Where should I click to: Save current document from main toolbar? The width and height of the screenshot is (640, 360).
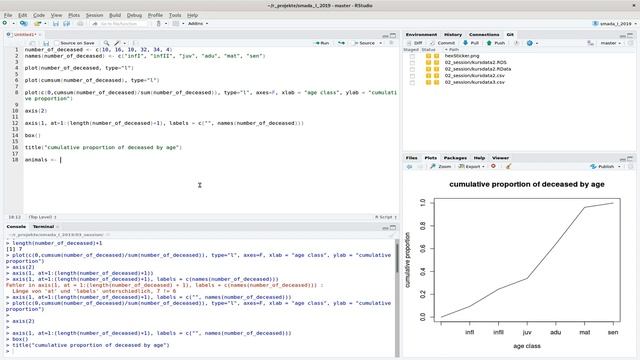point(56,24)
